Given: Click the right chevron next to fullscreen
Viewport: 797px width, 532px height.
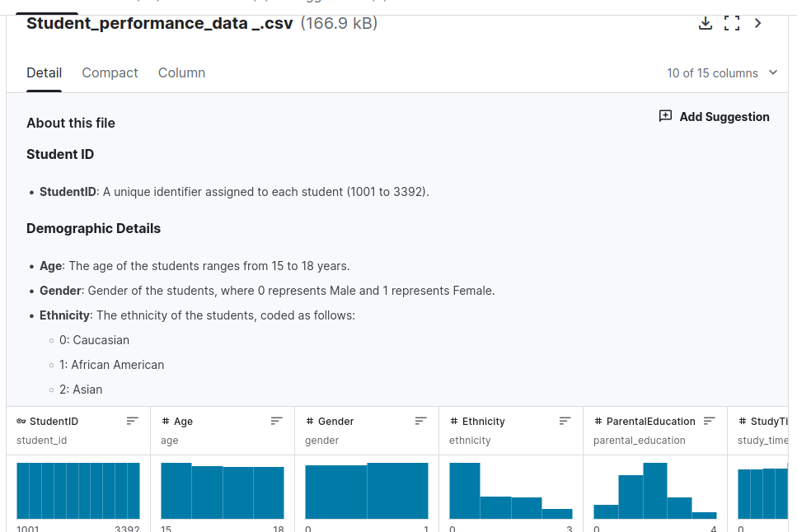Looking at the screenshot, I should [x=758, y=23].
